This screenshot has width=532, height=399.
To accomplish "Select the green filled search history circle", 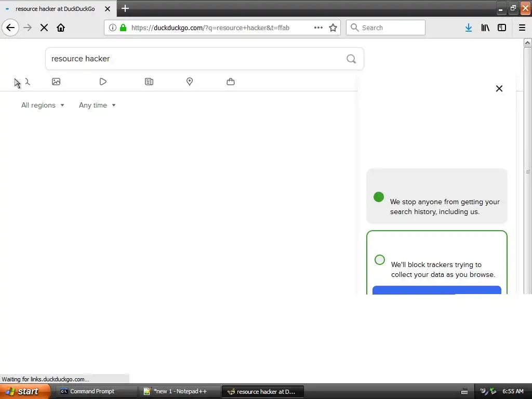I will (379, 197).
